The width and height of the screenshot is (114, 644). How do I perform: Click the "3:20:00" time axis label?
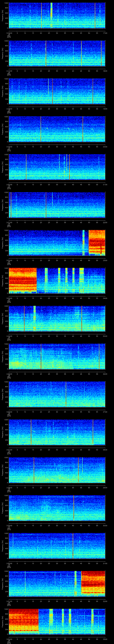[9, 184]
